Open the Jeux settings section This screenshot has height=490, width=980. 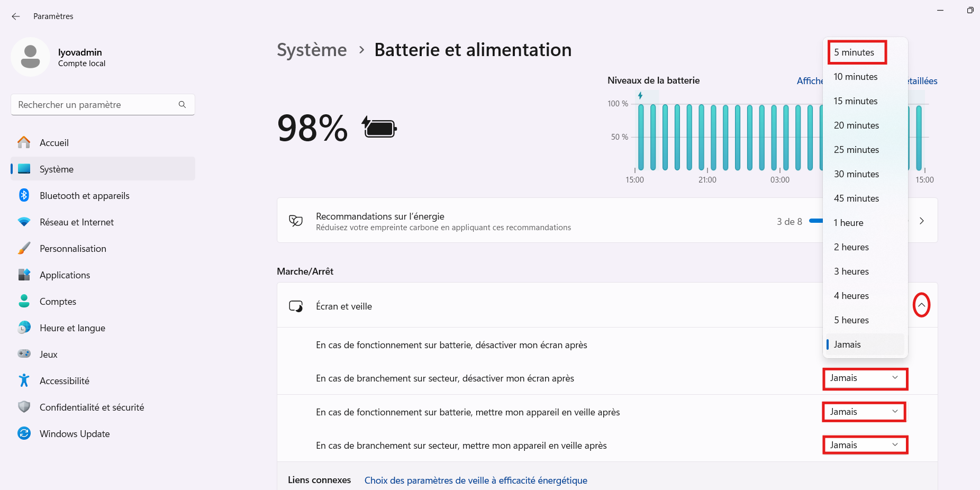(48, 355)
